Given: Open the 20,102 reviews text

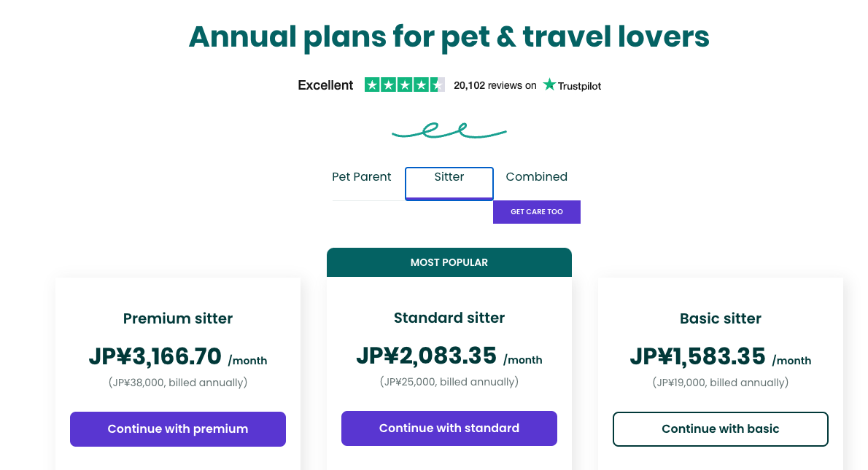Looking at the screenshot, I should (x=495, y=85).
